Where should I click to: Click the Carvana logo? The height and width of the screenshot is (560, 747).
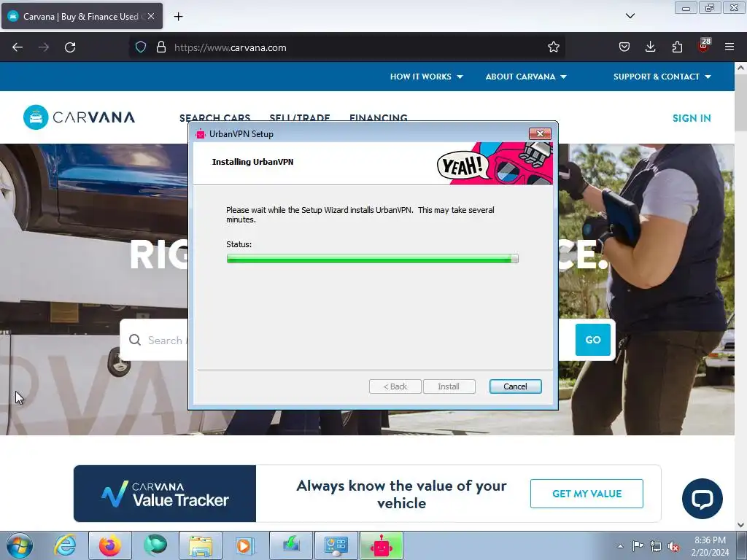point(79,117)
